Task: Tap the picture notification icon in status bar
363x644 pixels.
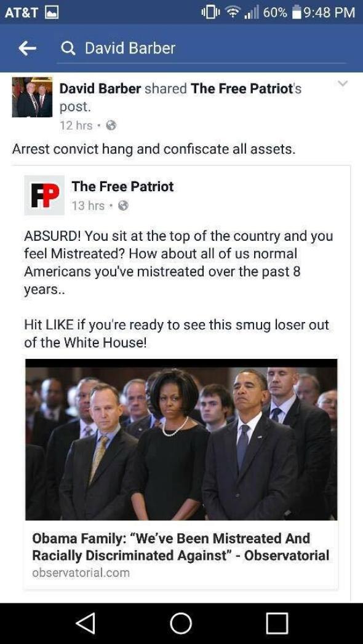Action: [51, 12]
